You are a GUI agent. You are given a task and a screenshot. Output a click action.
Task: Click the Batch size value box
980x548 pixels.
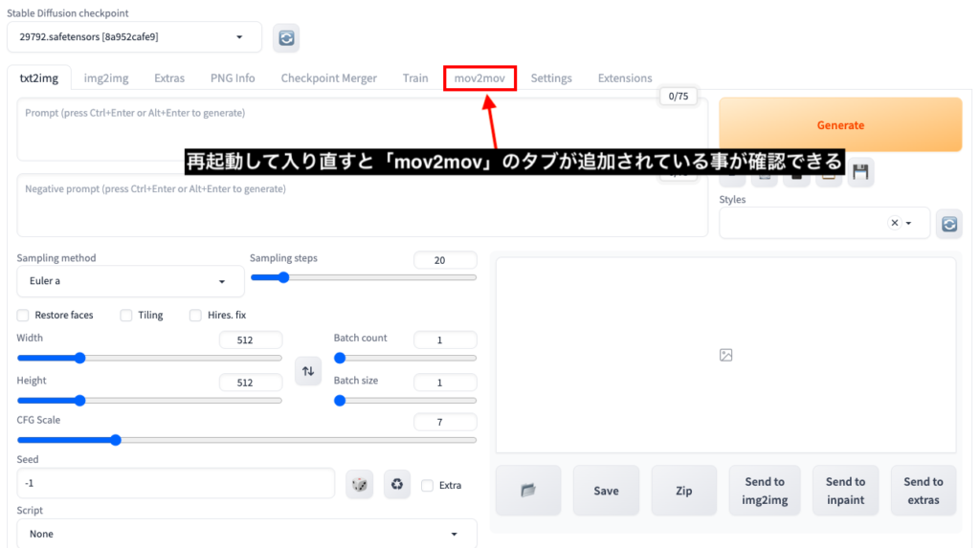pyautogui.click(x=445, y=383)
